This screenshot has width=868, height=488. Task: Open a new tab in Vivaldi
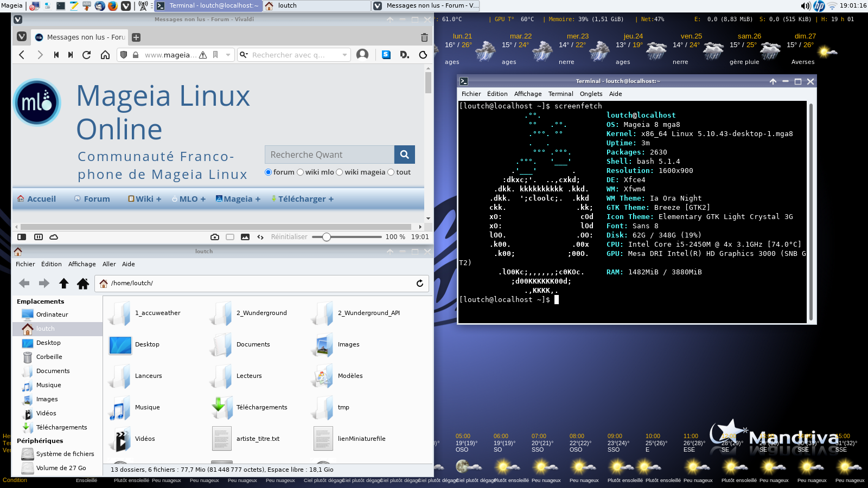tap(136, 37)
